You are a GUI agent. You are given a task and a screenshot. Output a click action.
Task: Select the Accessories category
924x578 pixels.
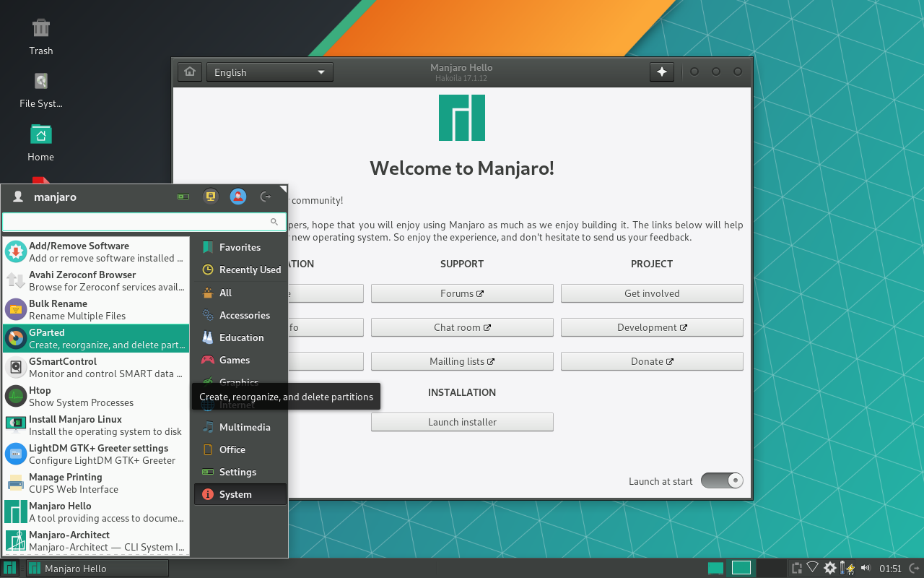(244, 315)
